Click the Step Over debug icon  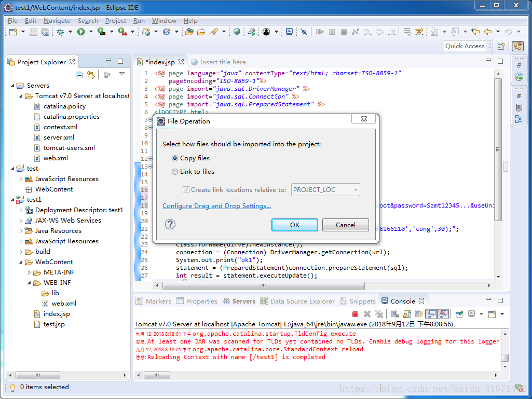pyautogui.click(x=379, y=32)
